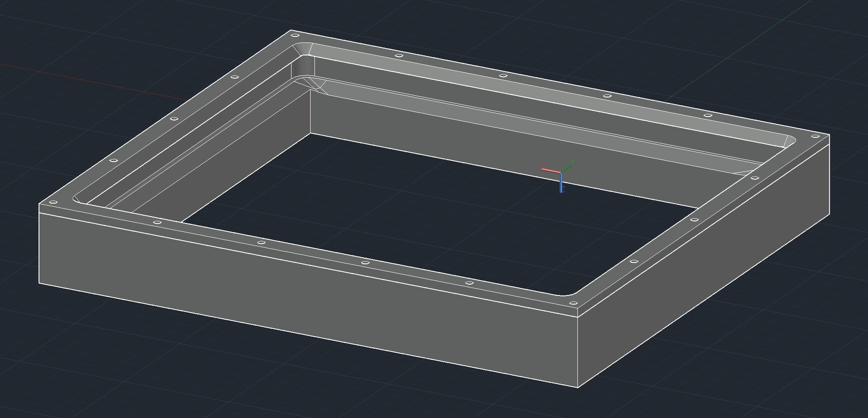Click the blue Z axis of the UCS icon
The image size is (868, 418).
click(562, 183)
